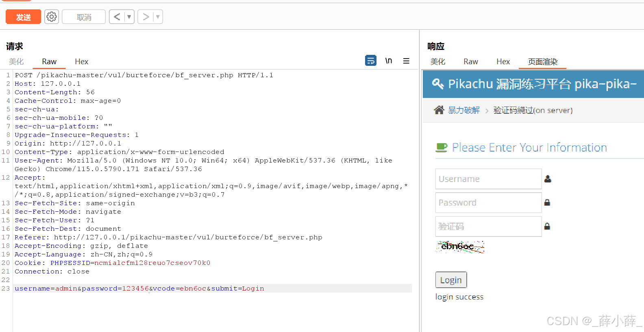Go to next request with forward arrow
Screen dimensions: 644x332
[146, 17]
